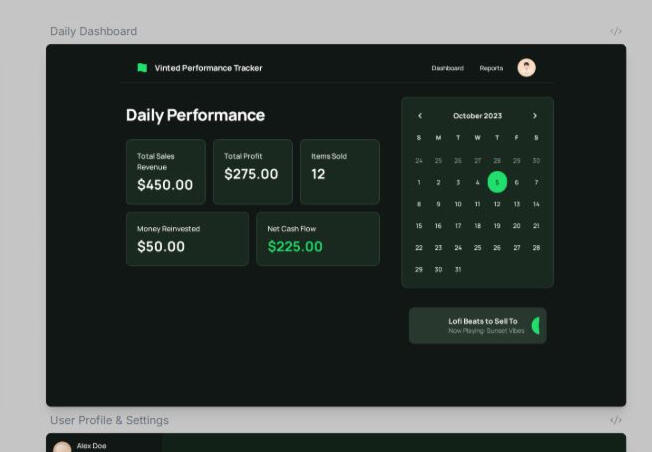The width and height of the screenshot is (652, 452).
Task: Click the Total Sales Revenue card
Action: [165, 172]
